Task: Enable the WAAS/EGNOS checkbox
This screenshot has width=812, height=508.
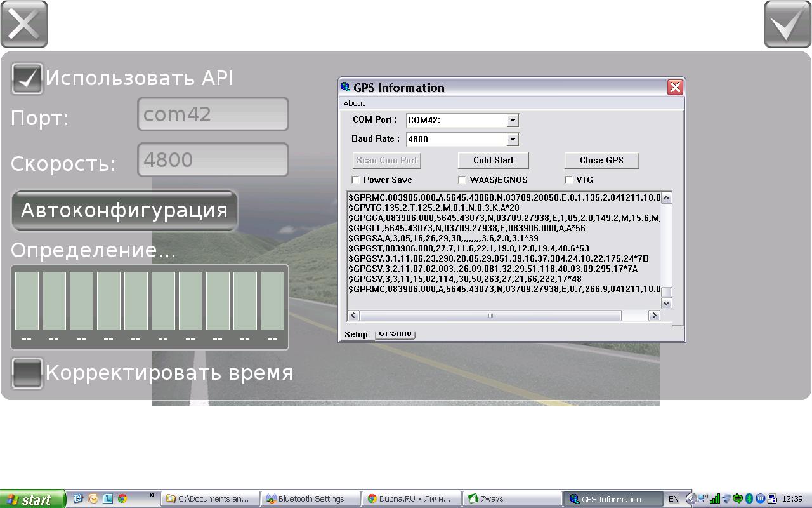Action: [462, 180]
